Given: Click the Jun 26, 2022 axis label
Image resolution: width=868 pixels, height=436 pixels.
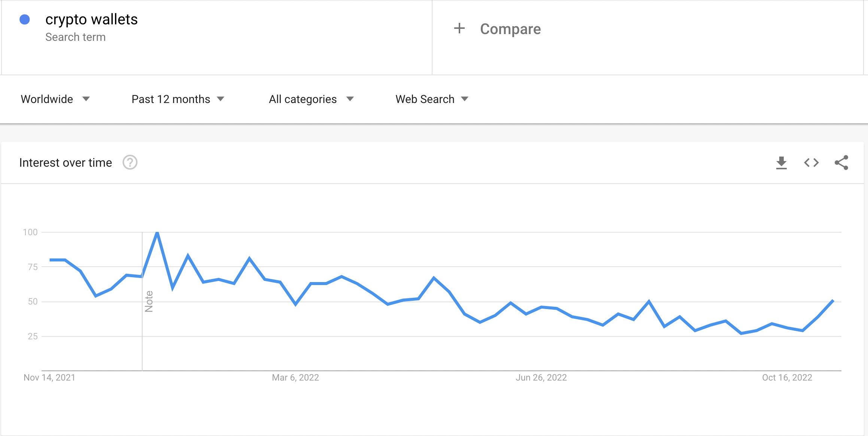Looking at the screenshot, I should (541, 378).
